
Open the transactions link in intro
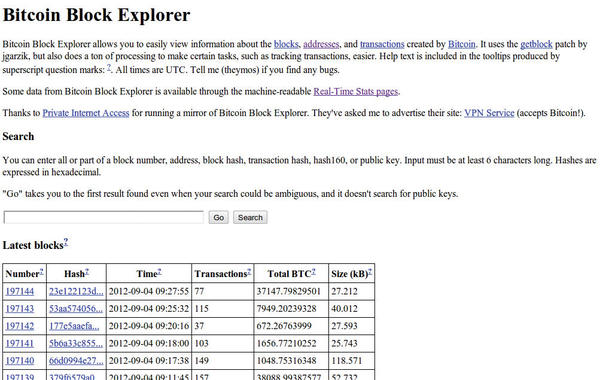coord(382,44)
